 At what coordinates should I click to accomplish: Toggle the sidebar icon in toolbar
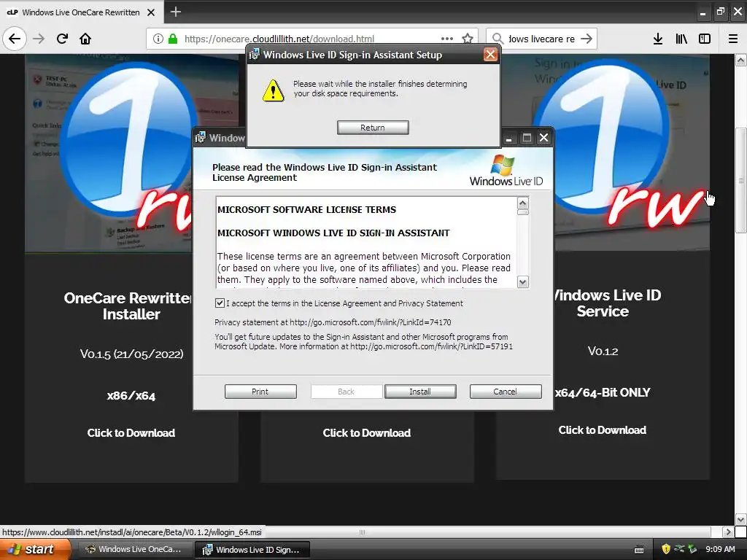pos(705,39)
